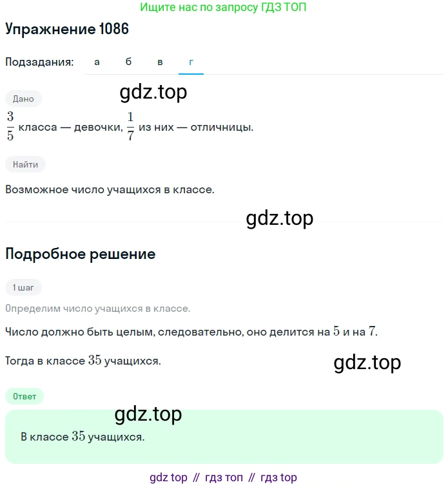Click the gray text Определим число учащихся

[x=97, y=309]
